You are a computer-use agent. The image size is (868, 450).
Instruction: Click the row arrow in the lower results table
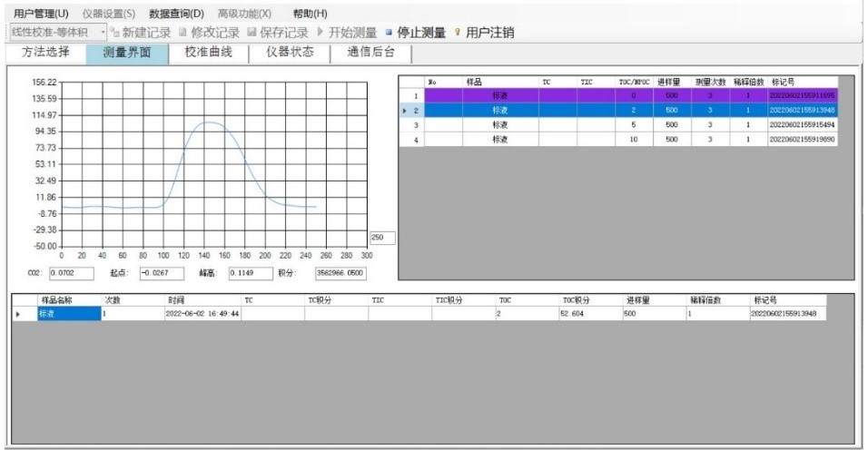(x=19, y=313)
